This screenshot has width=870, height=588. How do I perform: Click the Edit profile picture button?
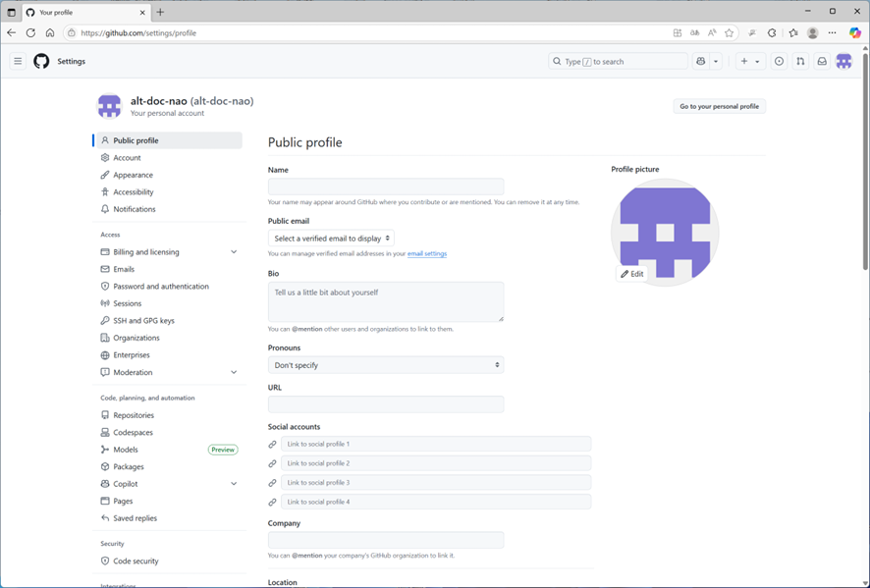click(632, 274)
